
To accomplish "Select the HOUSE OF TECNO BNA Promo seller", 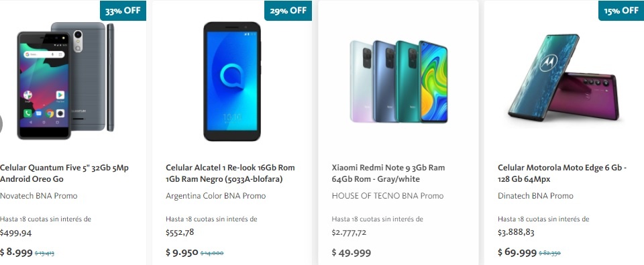I will (x=388, y=196).
